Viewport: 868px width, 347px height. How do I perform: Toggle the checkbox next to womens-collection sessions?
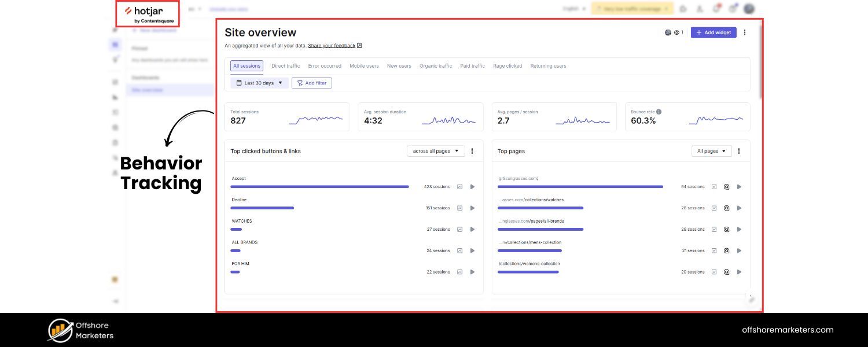click(714, 272)
